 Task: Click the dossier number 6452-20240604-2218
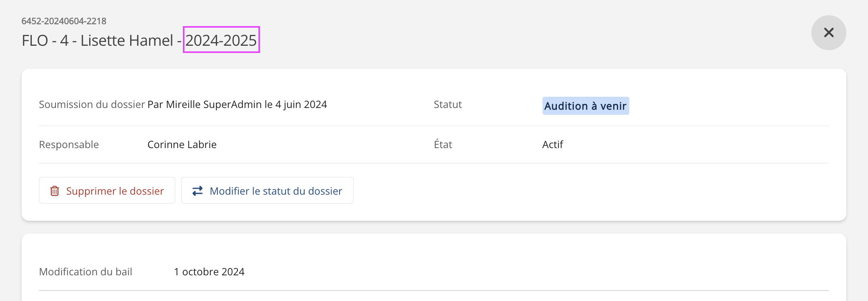pyautogui.click(x=64, y=21)
